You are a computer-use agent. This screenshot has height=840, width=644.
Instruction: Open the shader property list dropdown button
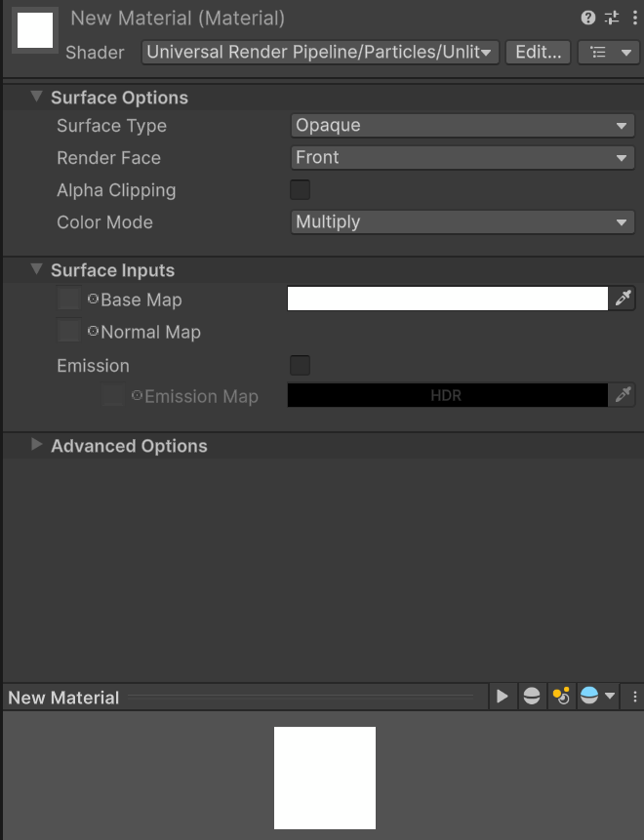(608, 53)
